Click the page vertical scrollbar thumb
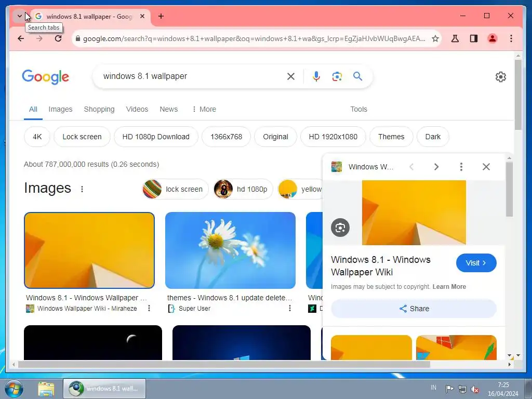 [x=518, y=95]
